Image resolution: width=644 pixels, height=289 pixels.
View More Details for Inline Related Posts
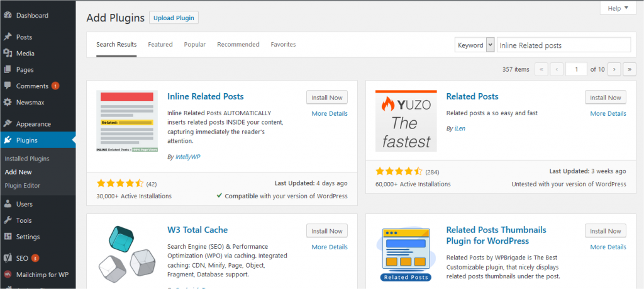(330, 113)
